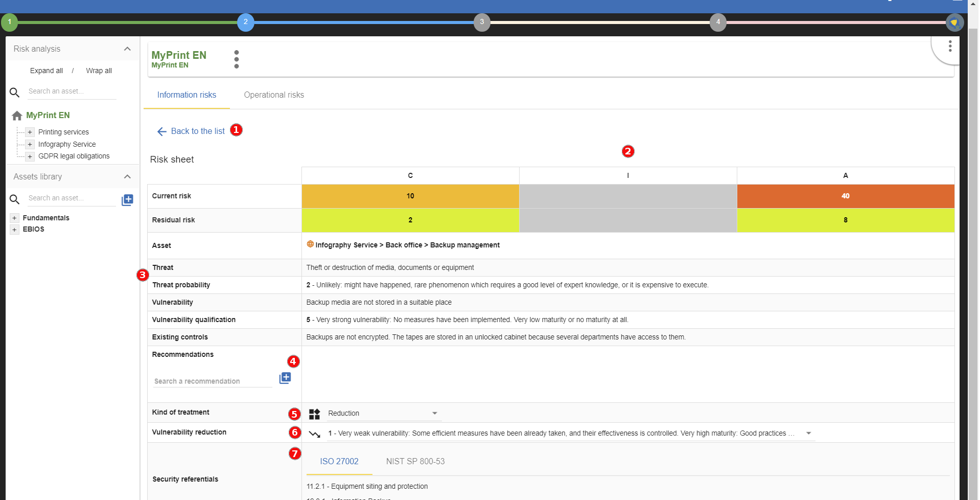Expand the Printing services node
This screenshot has width=980, height=500.
click(30, 132)
